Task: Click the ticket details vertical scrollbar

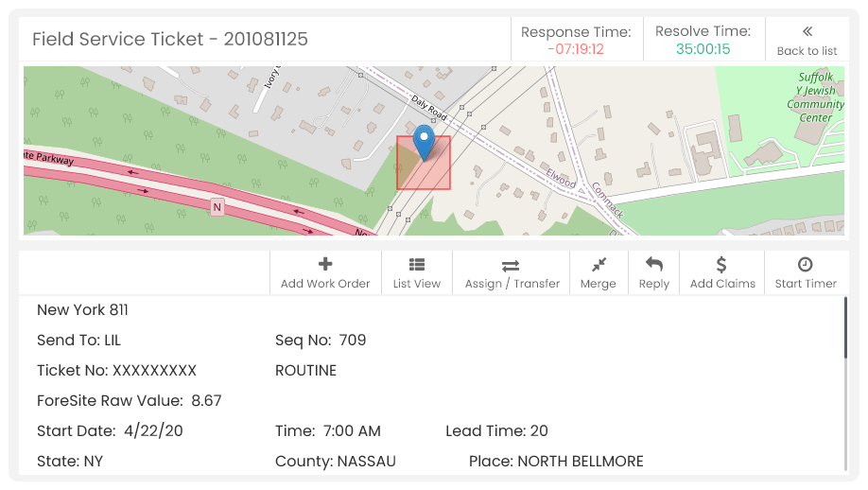Action: [x=846, y=328]
